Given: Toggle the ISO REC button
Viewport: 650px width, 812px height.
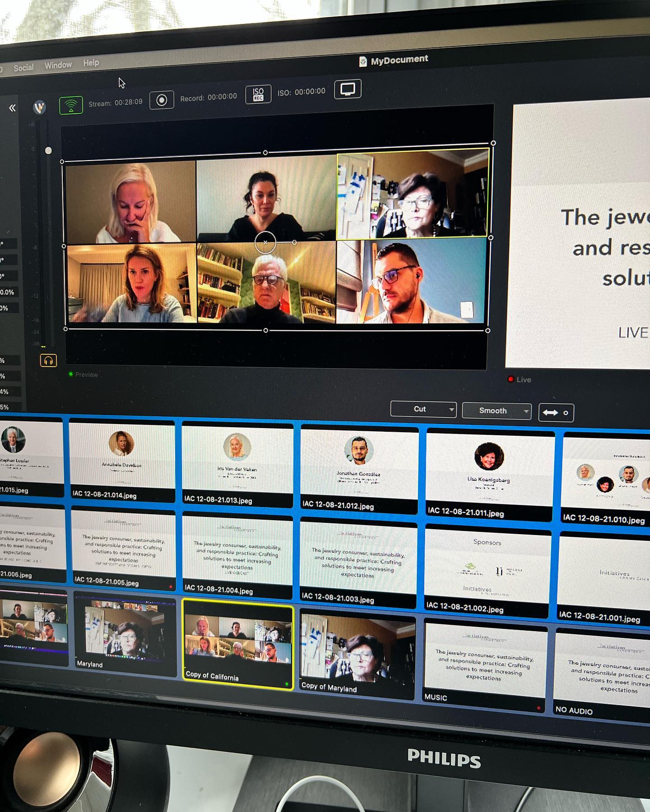Looking at the screenshot, I should pyautogui.click(x=258, y=94).
